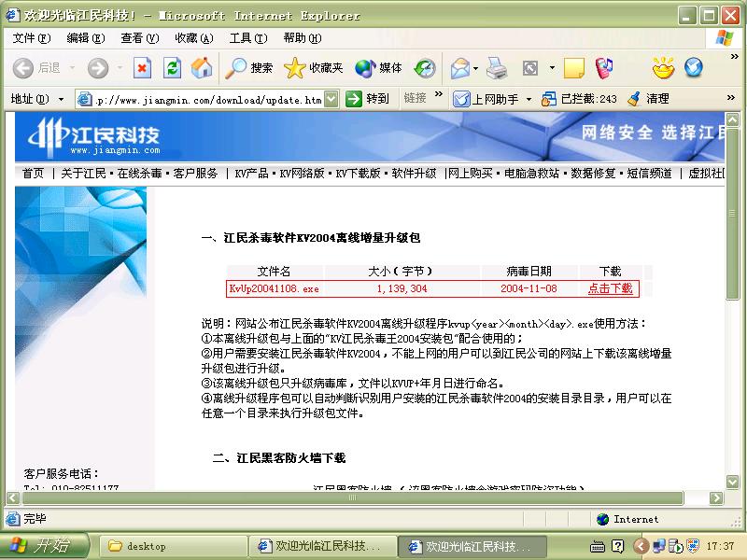Expand the standard toolbar overflow chevron

tap(734, 57)
